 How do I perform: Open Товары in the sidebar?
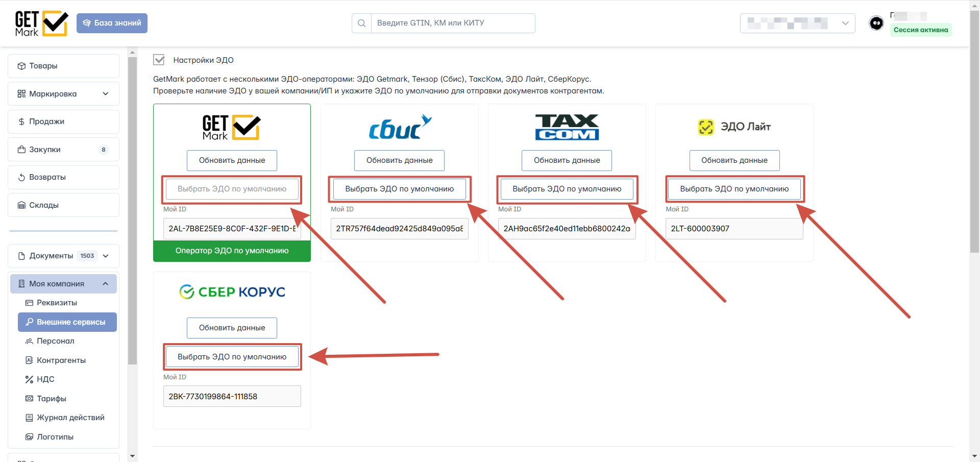point(63,66)
